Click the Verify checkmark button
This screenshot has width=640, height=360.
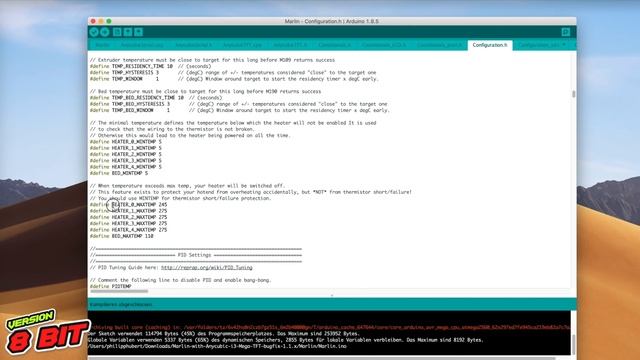(x=94, y=32)
